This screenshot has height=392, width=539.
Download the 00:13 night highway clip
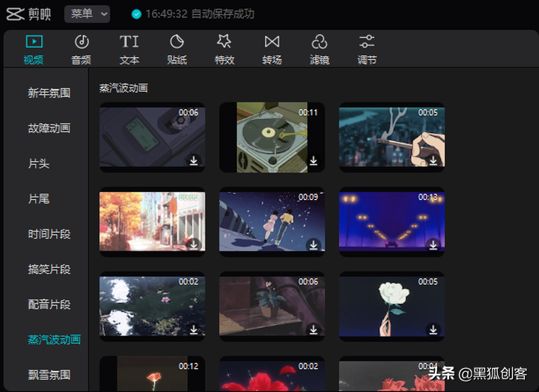click(x=433, y=245)
